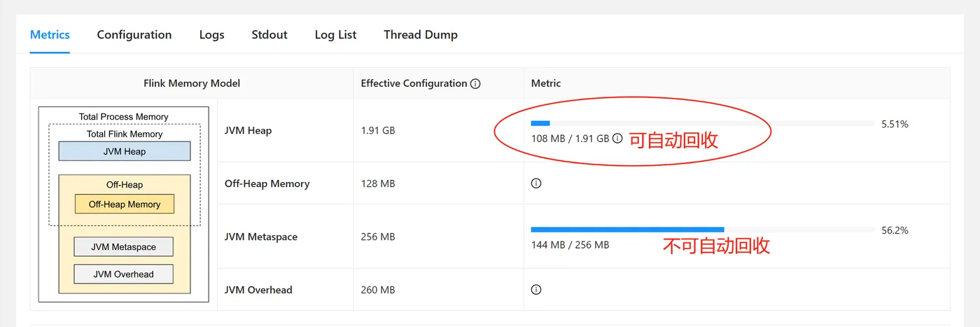The image size is (980, 327).
Task: Click the Off-Heap Memory row label
Action: (x=267, y=183)
